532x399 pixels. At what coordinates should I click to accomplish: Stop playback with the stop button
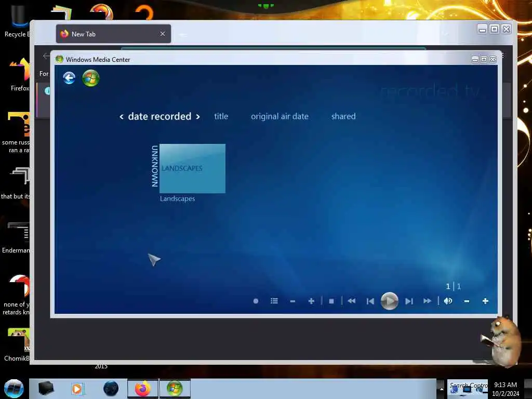tap(331, 301)
